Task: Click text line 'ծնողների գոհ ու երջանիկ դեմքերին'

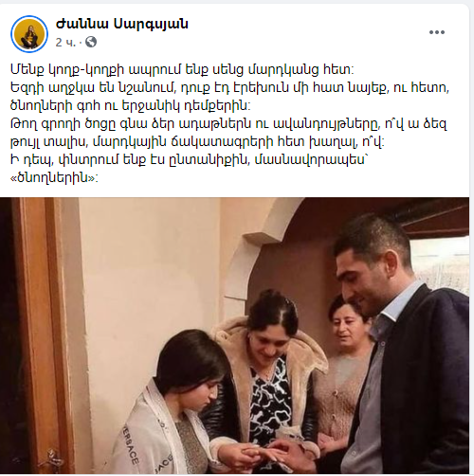Action: coord(130,106)
